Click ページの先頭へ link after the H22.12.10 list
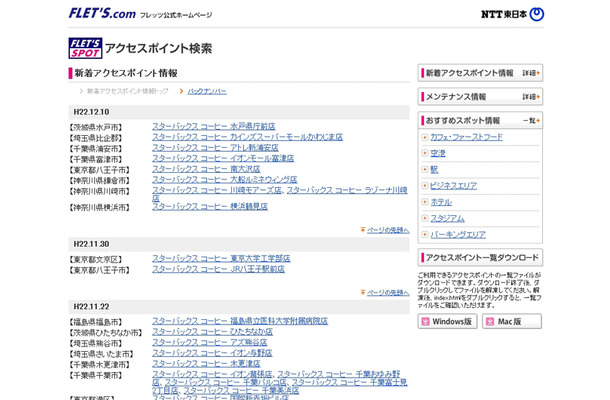 click(x=388, y=230)
